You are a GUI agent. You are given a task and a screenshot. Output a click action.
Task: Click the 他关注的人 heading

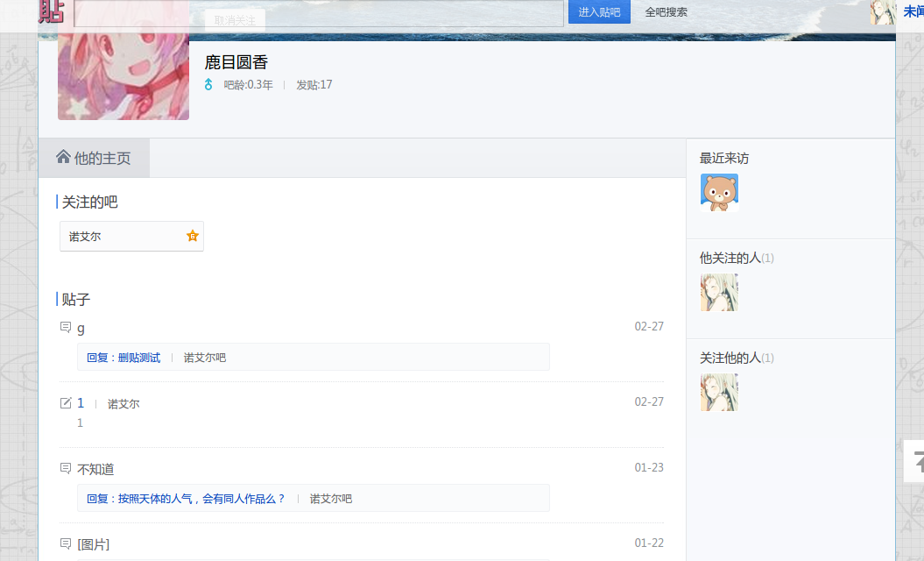click(737, 258)
